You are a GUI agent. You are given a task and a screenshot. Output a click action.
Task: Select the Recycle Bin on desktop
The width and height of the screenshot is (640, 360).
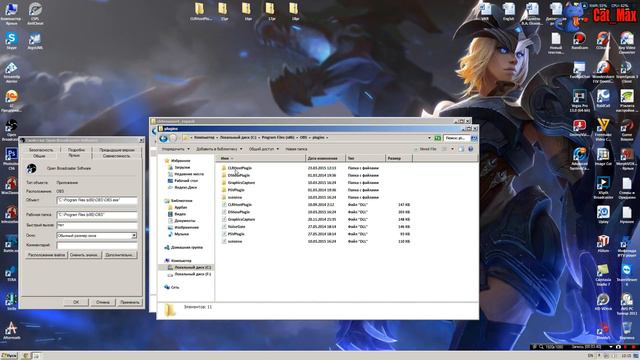(x=627, y=331)
